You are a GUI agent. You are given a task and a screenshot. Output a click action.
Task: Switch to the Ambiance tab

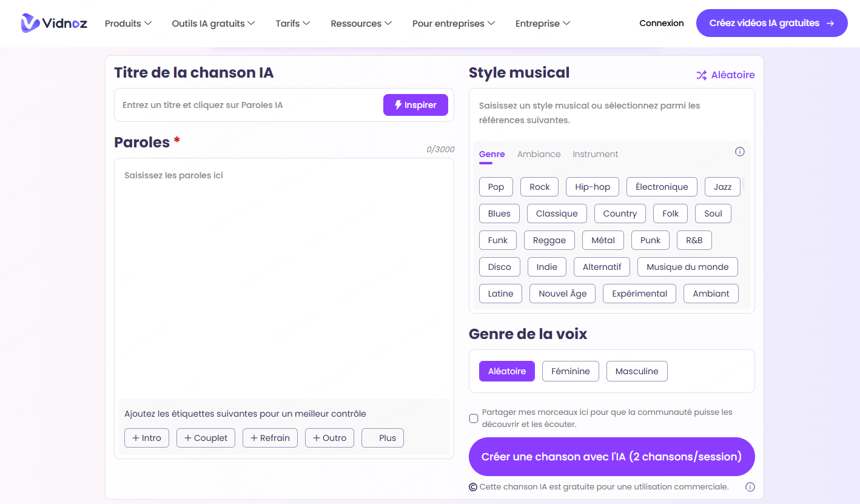pos(539,154)
